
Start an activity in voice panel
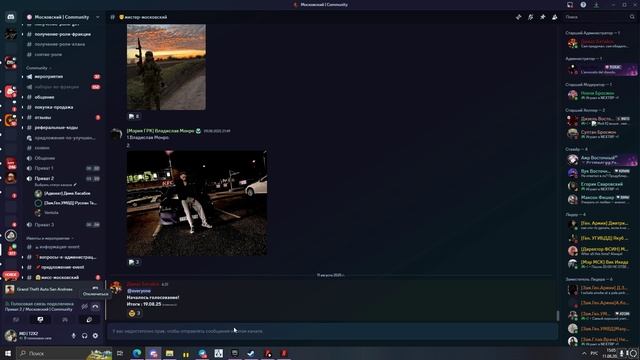tap(65, 320)
